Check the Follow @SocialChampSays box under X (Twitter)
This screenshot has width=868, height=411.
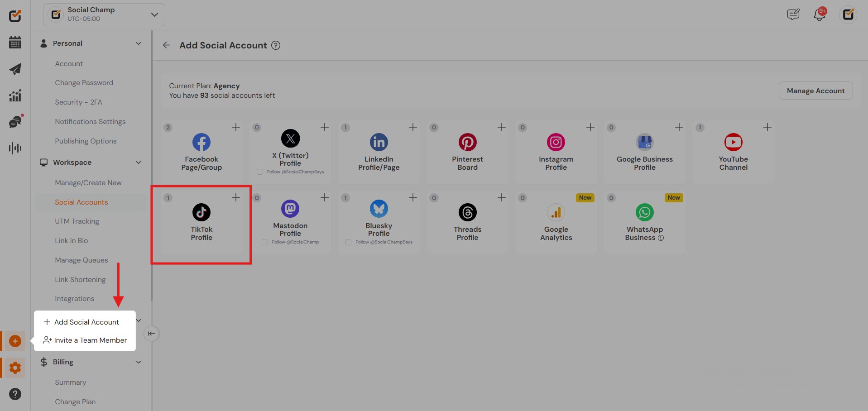[x=260, y=172]
